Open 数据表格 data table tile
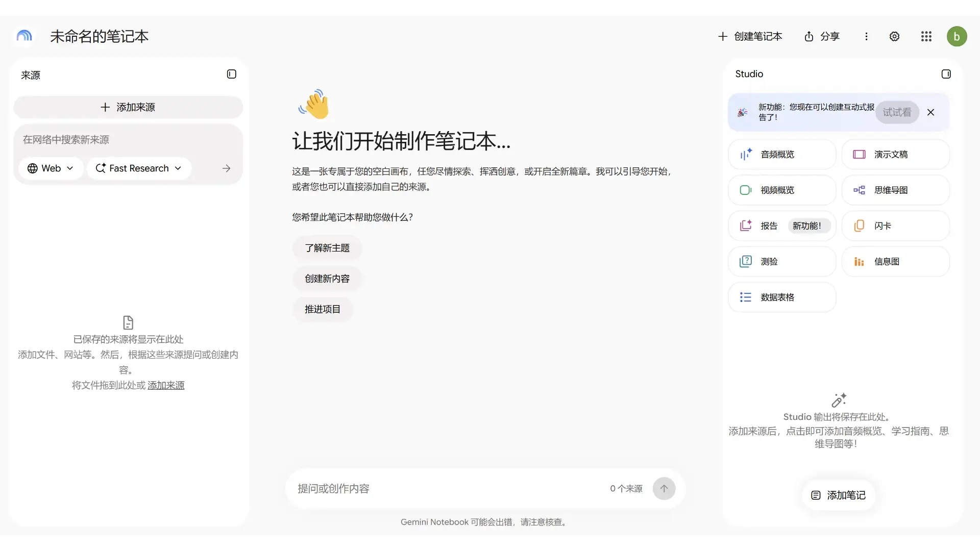This screenshot has width=980, height=551. click(782, 297)
